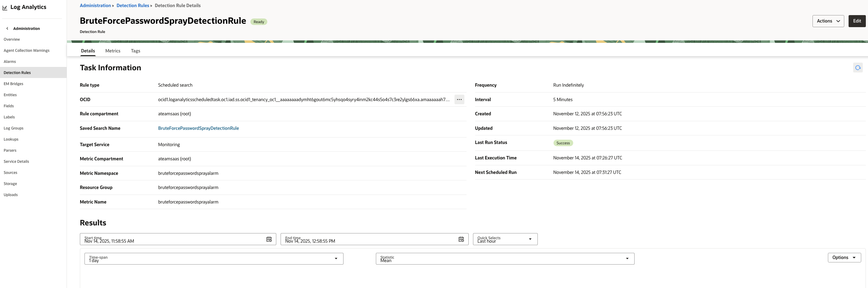Open Lookups in the sidebar
Screen dimensions: 868x288
(x=11, y=139)
